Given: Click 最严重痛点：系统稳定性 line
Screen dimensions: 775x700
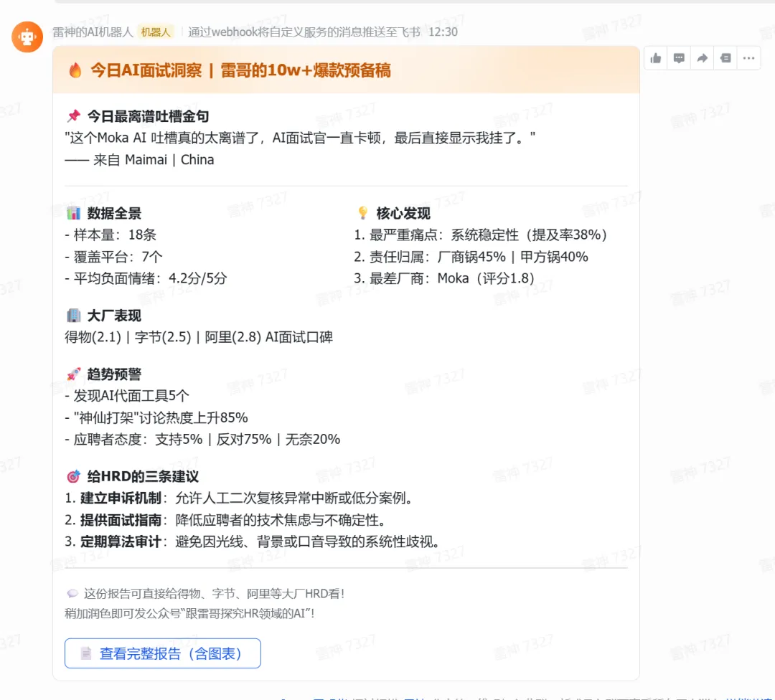Looking at the screenshot, I should (480, 235).
